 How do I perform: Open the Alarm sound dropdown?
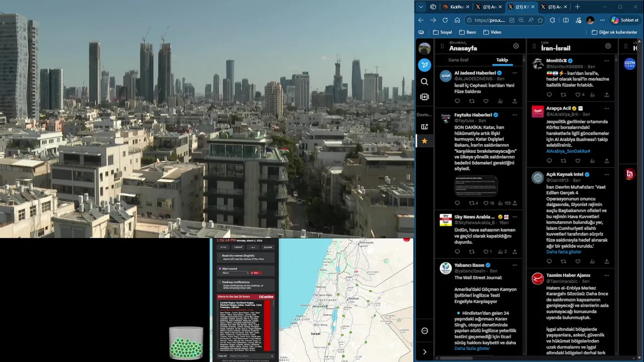point(235,273)
